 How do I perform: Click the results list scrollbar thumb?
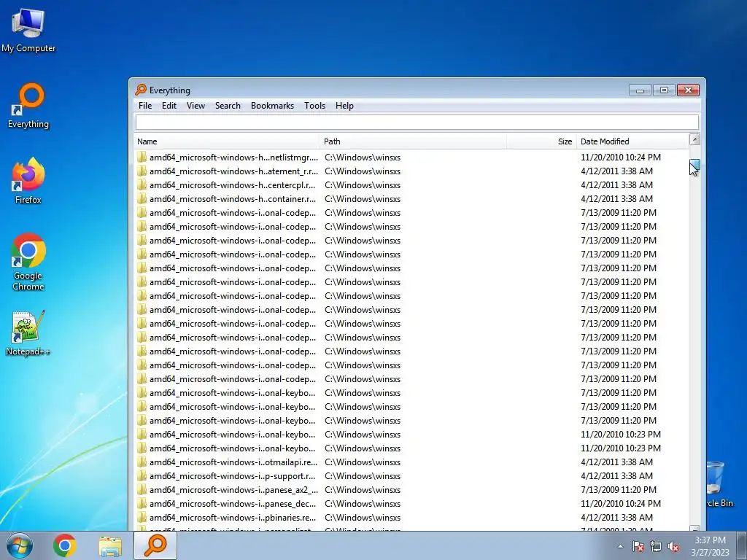pos(694,165)
